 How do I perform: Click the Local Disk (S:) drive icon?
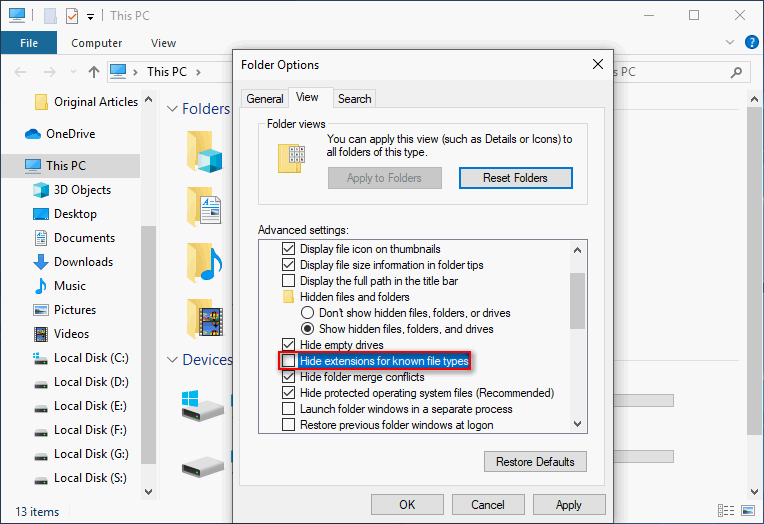[x=41, y=480]
